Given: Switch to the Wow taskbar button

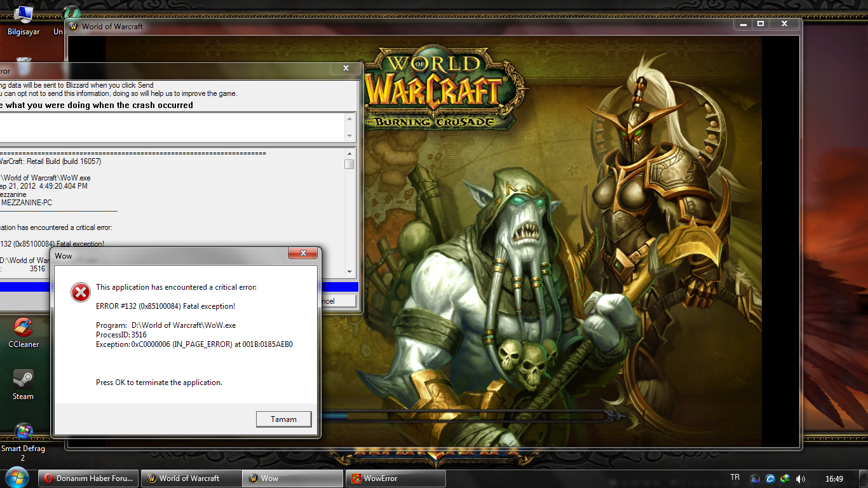Looking at the screenshot, I should [x=293, y=478].
